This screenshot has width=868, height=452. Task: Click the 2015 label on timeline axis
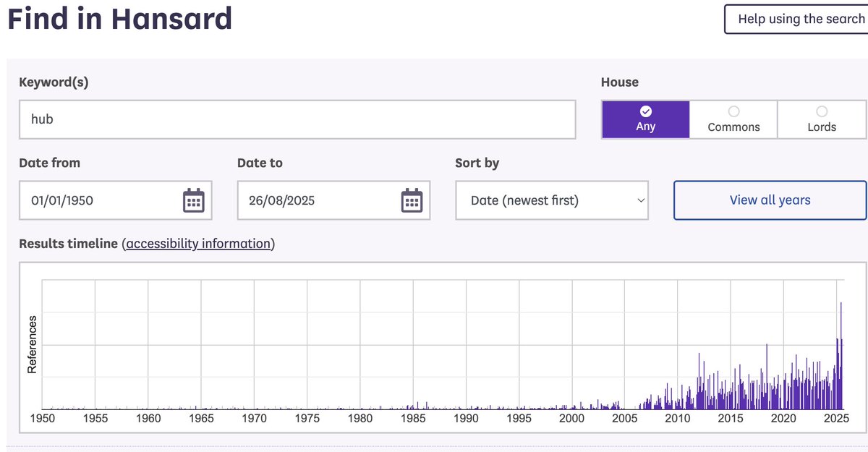(x=731, y=419)
